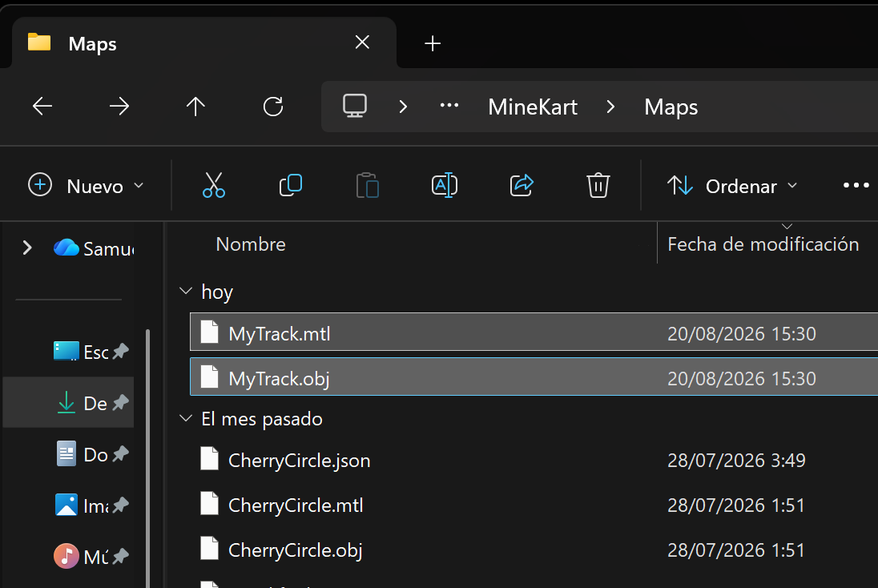This screenshot has width=878, height=588.
Task: Select the CherryCircle.json file
Action: 534,460
